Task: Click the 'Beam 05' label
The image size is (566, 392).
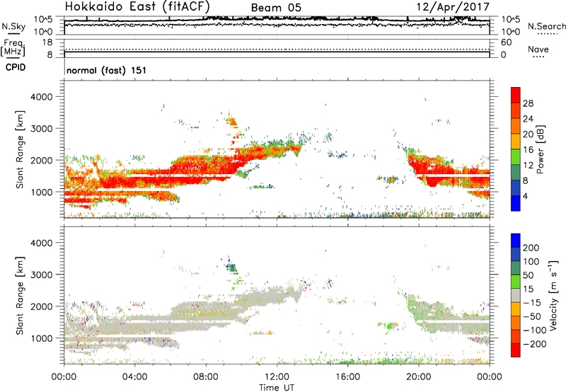Action: coord(276,8)
